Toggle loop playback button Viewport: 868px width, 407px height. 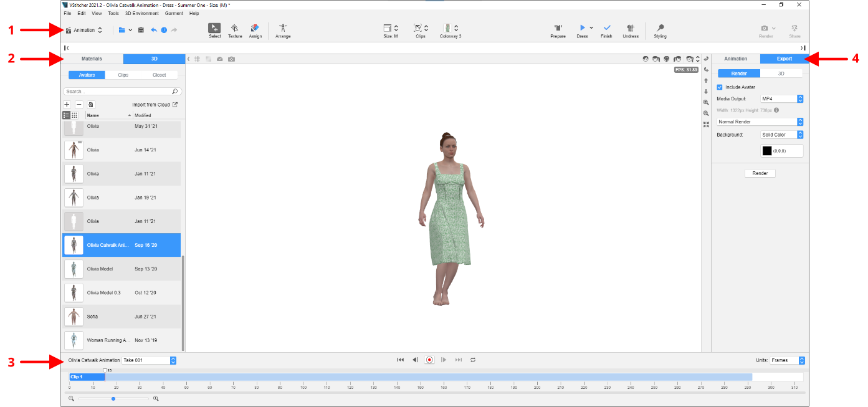click(473, 360)
